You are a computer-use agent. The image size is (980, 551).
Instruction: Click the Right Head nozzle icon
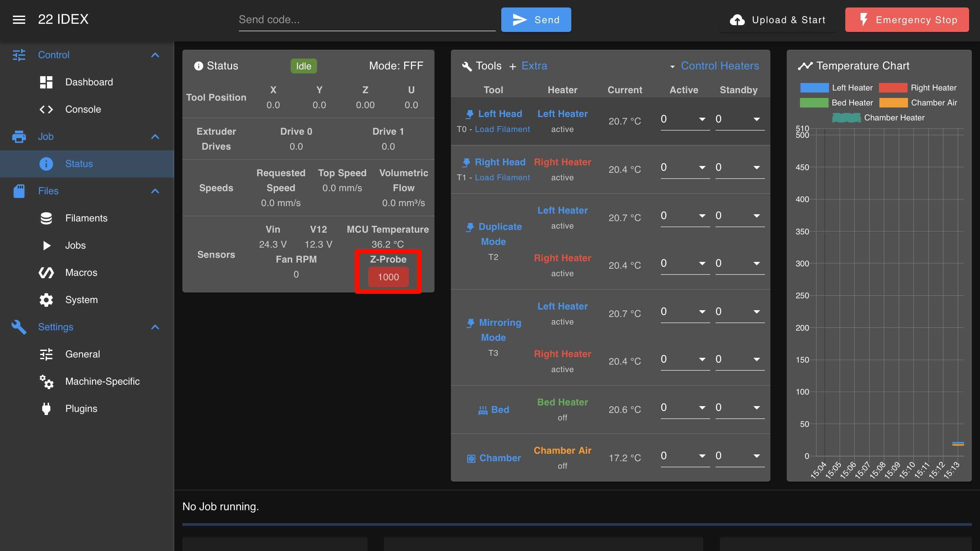pyautogui.click(x=466, y=162)
